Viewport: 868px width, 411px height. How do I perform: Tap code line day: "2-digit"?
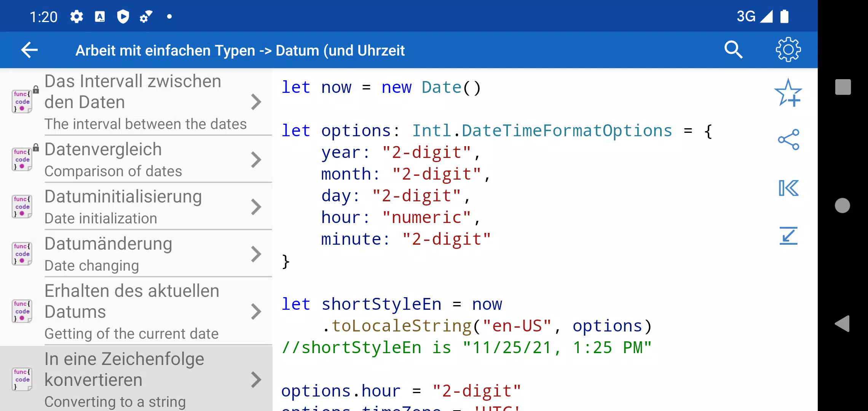tap(396, 196)
